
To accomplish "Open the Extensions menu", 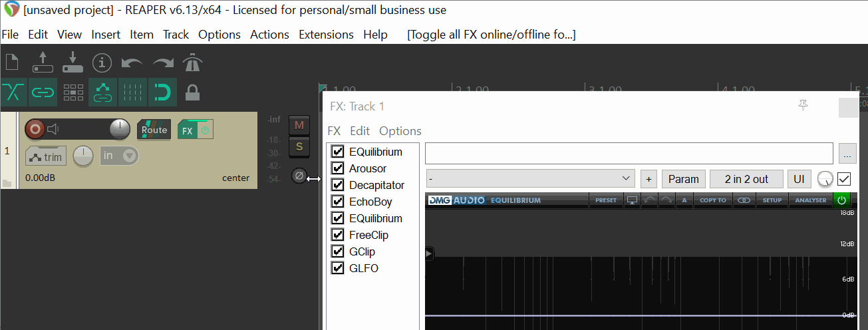I will point(326,34).
